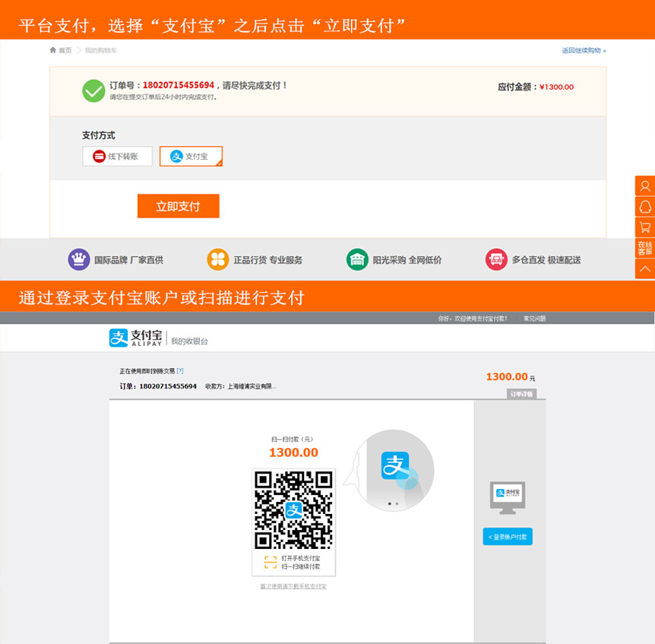Click the green 阳光采购 storefront icon
The image size is (655, 644).
357,259
